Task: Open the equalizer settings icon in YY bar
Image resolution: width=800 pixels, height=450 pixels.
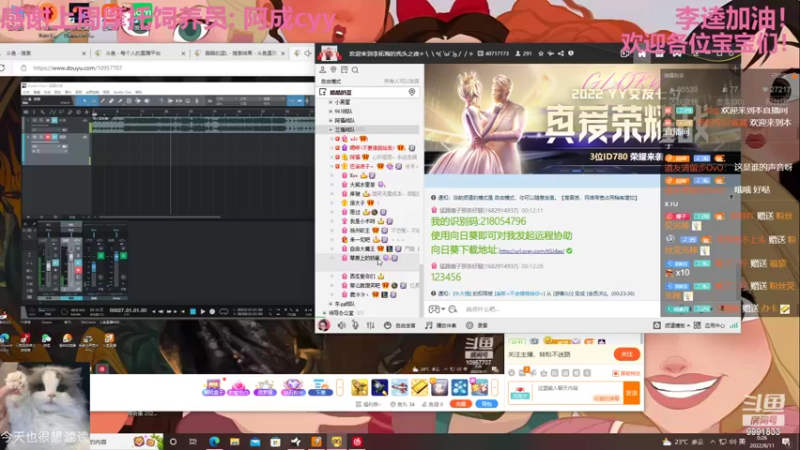Action: (x=370, y=325)
